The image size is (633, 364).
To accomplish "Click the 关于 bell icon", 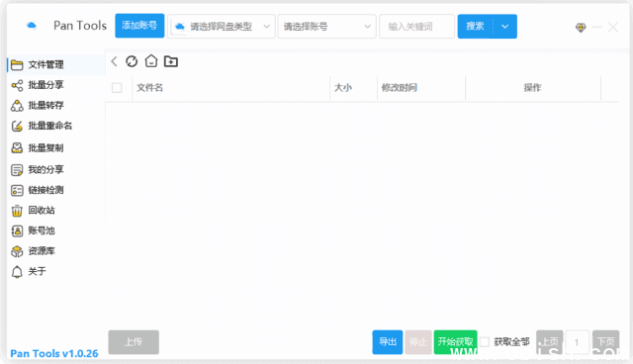I will [17, 272].
